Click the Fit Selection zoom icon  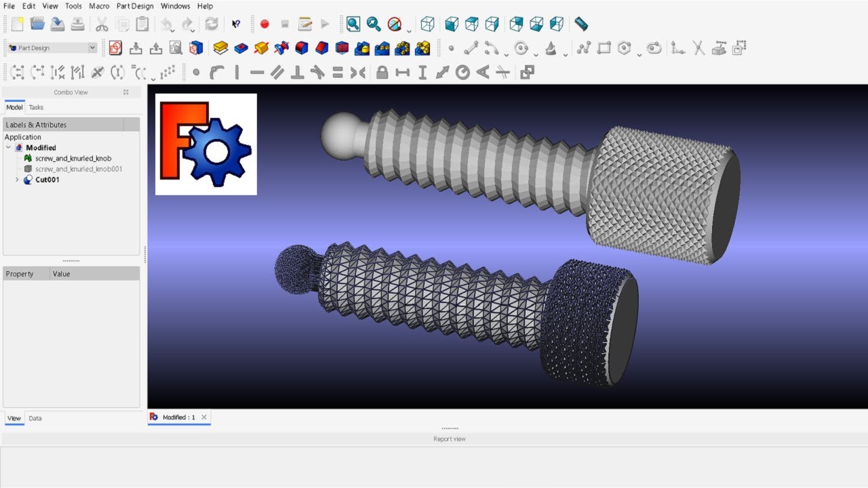click(374, 24)
